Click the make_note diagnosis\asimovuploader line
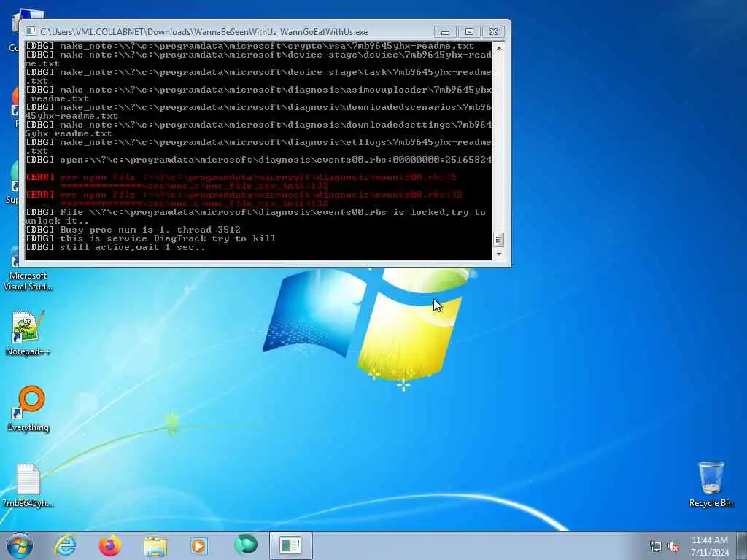Viewport: 747px width, 560px height. [x=258, y=94]
